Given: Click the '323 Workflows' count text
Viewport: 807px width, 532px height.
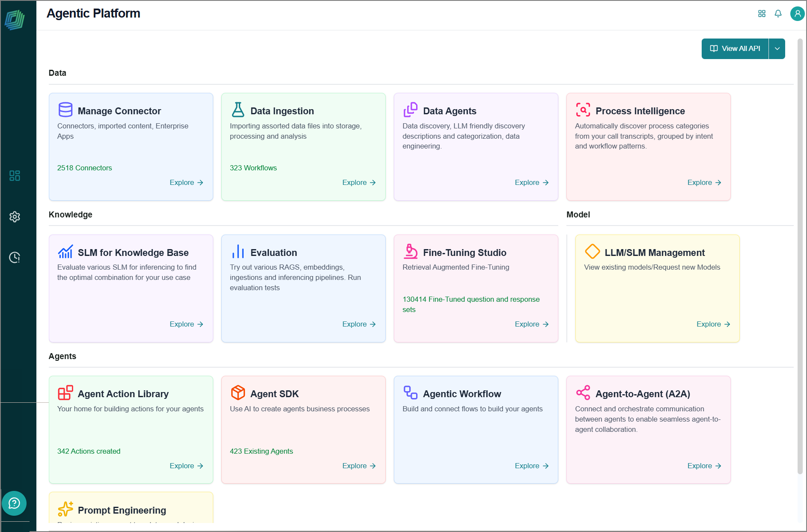Looking at the screenshot, I should pyautogui.click(x=253, y=168).
